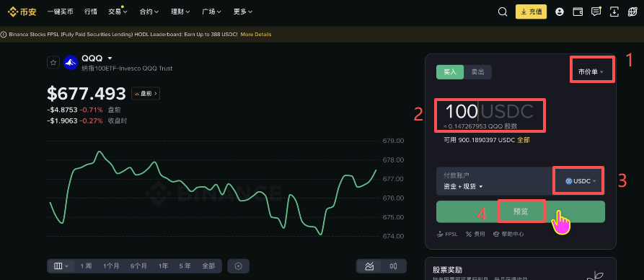Select the 6个月 time range
Screen dimensions: 644x280
(x=138, y=266)
